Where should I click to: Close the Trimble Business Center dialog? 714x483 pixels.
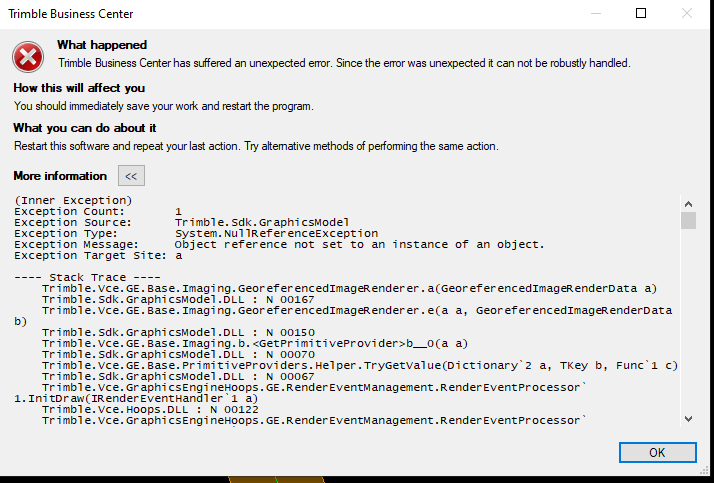point(688,14)
